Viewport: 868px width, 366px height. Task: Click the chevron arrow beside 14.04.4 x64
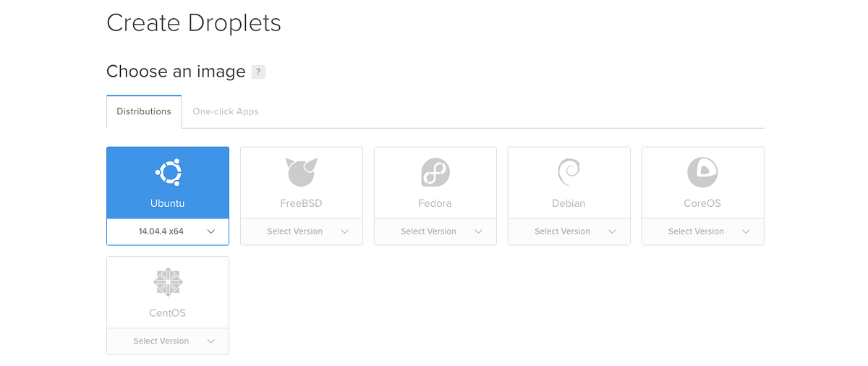[x=211, y=231]
